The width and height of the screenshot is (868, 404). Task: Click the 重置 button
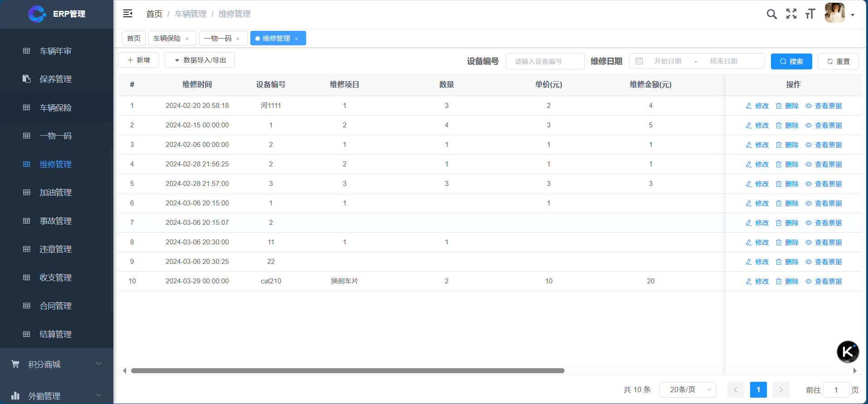838,61
